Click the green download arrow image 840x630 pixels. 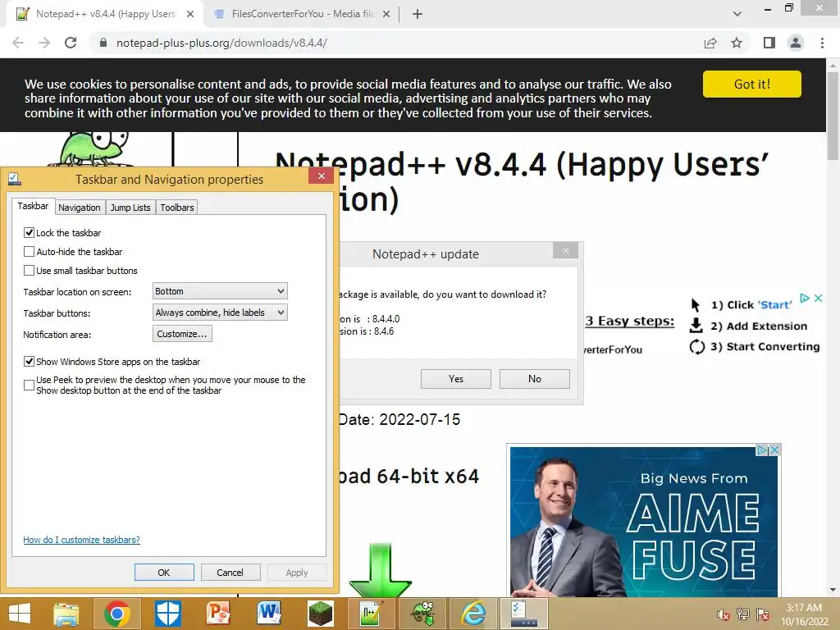tap(380, 570)
